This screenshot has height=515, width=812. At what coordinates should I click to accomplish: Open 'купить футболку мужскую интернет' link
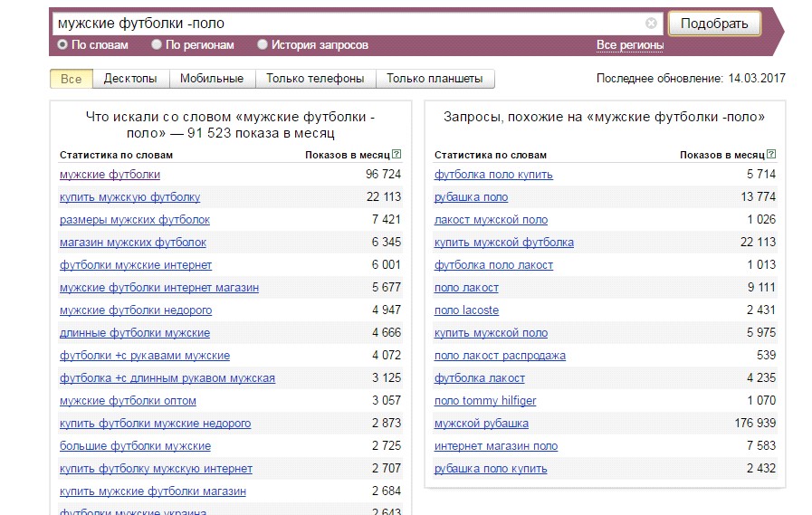pos(156,469)
